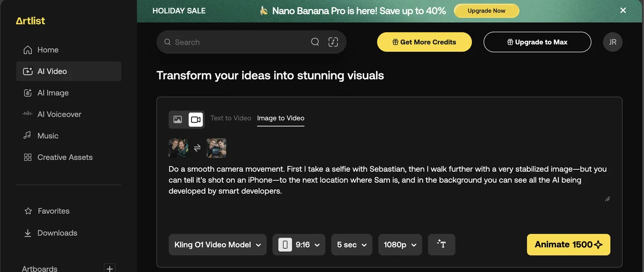Open visual search scan icon
This screenshot has width=644, height=272.
click(333, 42)
